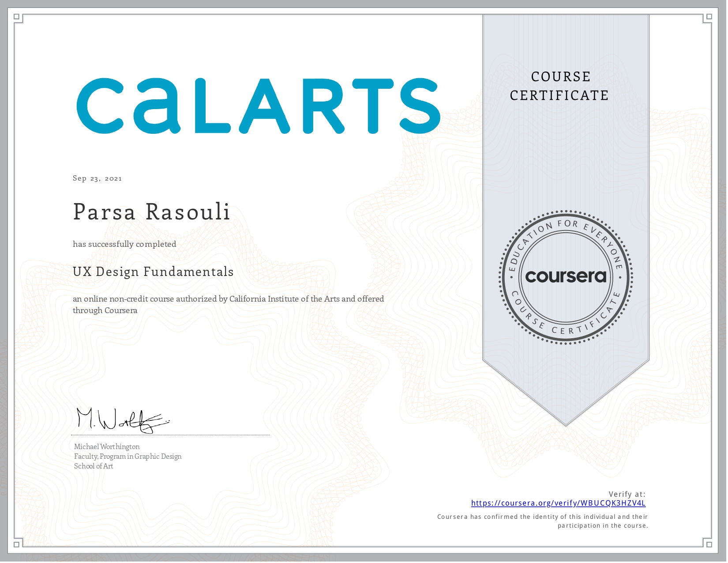Click the non-credit course description paragraph
This screenshot has height=563, width=728.
click(229, 305)
